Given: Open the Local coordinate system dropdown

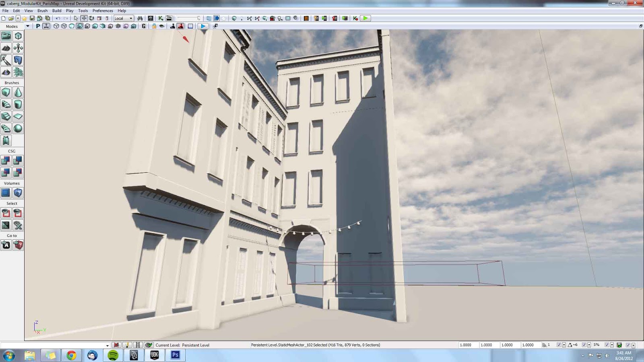Looking at the screenshot, I should pyautogui.click(x=124, y=18).
